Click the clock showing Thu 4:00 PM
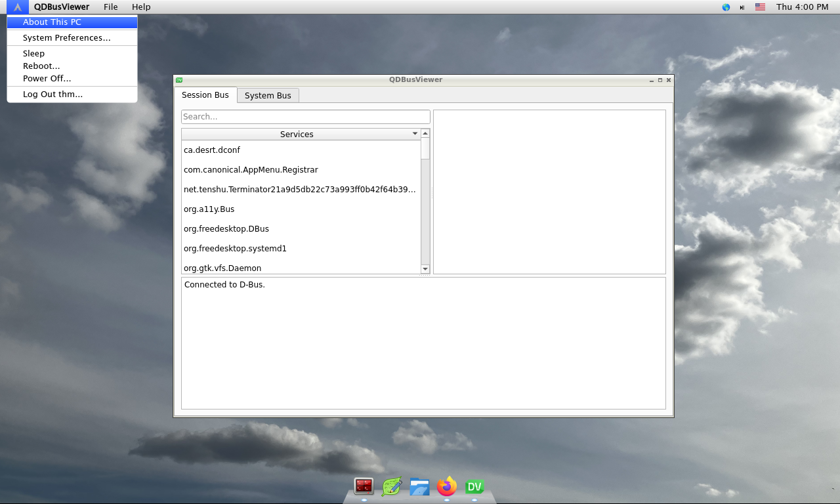Screen dimensions: 840x504 [x=802, y=7]
